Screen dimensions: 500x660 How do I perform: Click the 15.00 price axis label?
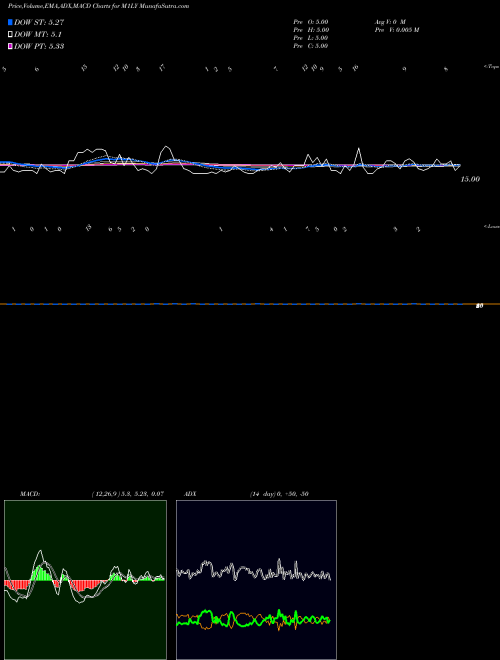(470, 179)
